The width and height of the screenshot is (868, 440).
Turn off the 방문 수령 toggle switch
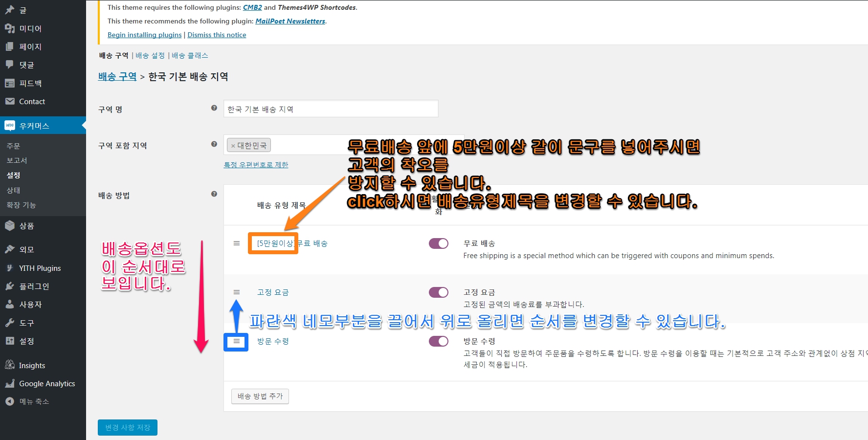[x=438, y=341]
